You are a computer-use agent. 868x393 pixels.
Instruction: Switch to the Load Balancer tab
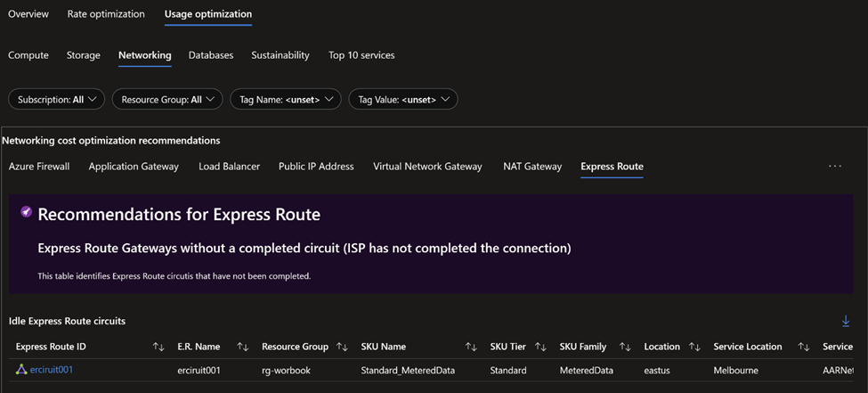229,167
